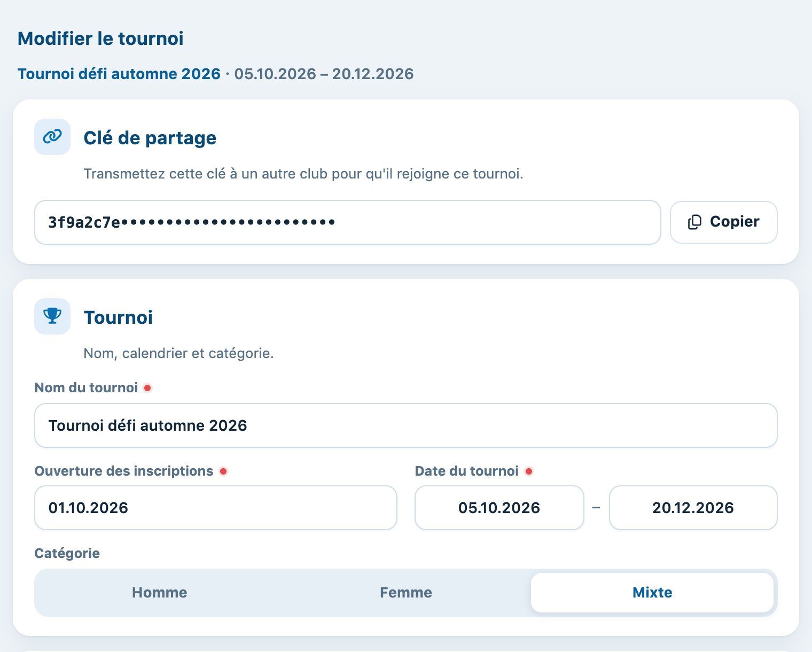812x652 pixels.
Task: Click the copy icon inside the Copier button
Action: click(694, 222)
